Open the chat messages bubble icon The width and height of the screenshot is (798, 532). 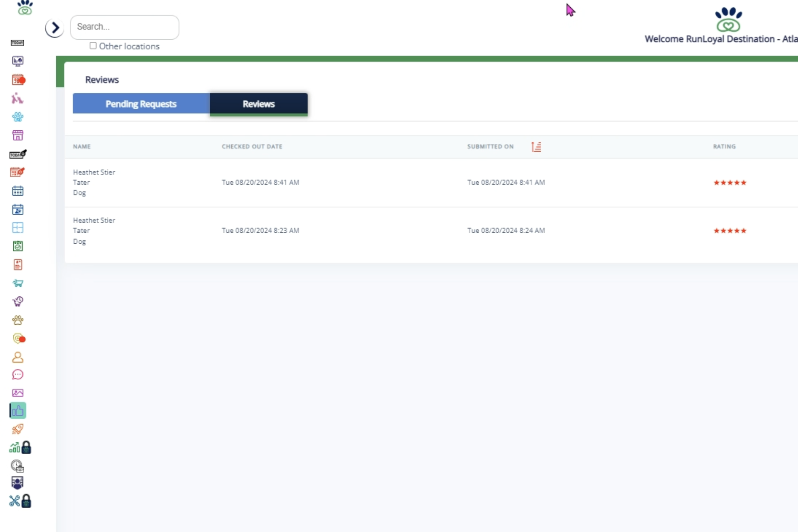click(17, 375)
